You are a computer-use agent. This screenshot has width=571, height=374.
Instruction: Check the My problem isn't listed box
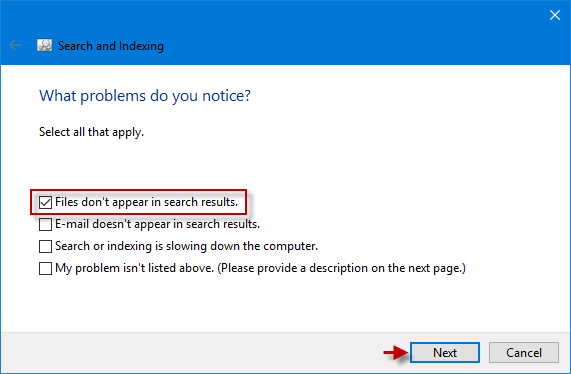45,268
